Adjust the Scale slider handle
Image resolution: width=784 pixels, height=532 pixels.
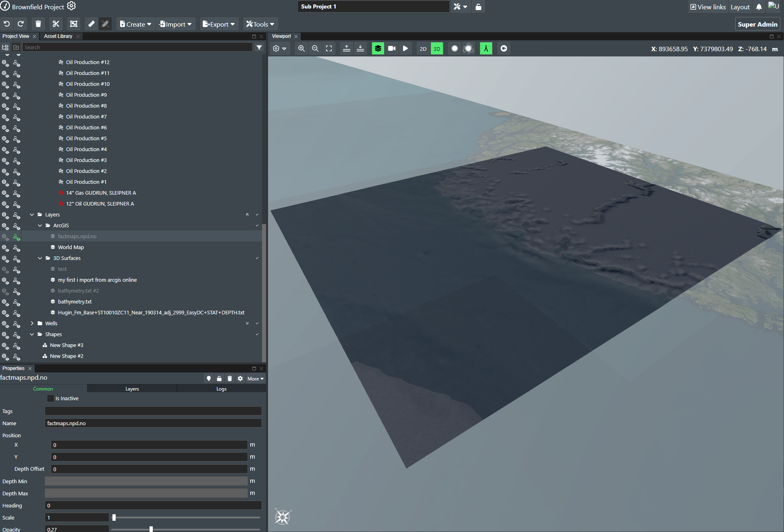[114, 517]
